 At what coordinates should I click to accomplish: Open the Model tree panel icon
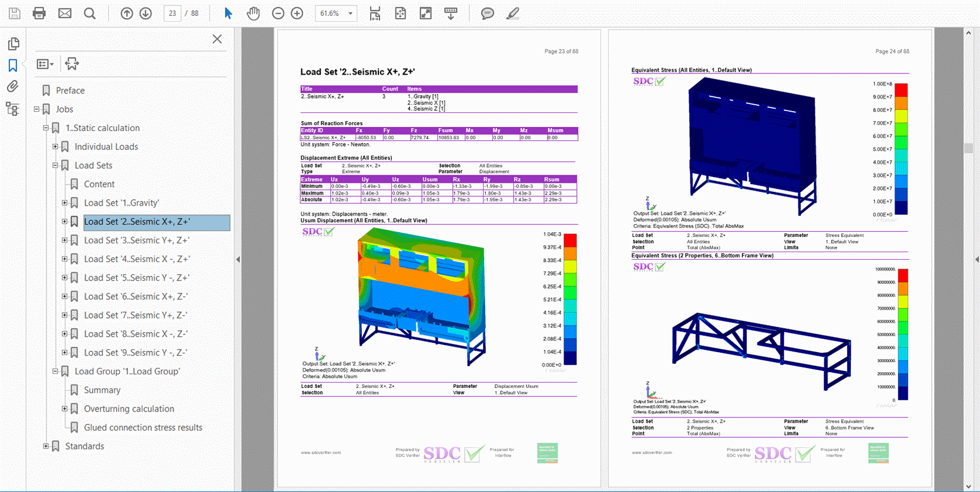pyautogui.click(x=12, y=108)
